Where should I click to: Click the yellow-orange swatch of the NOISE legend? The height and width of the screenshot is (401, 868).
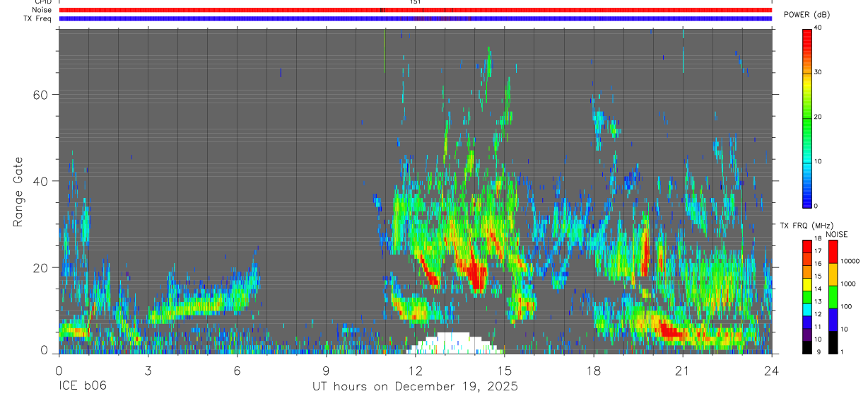point(833,274)
